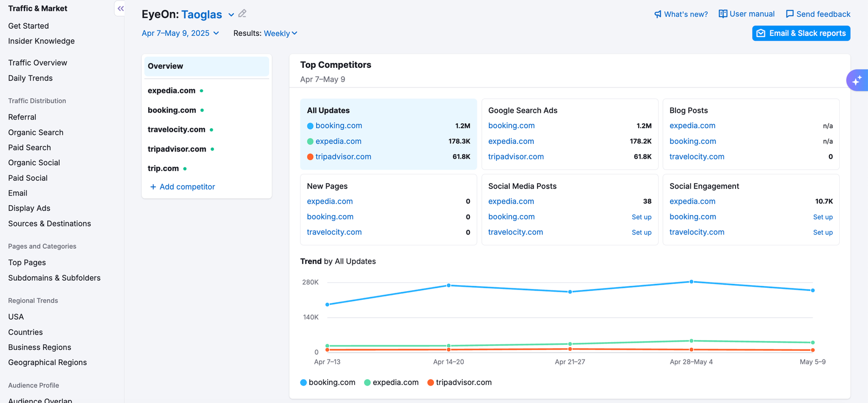Image resolution: width=868 pixels, height=403 pixels.
Task: Click Set up for booking.com Social Media Posts
Action: click(641, 217)
